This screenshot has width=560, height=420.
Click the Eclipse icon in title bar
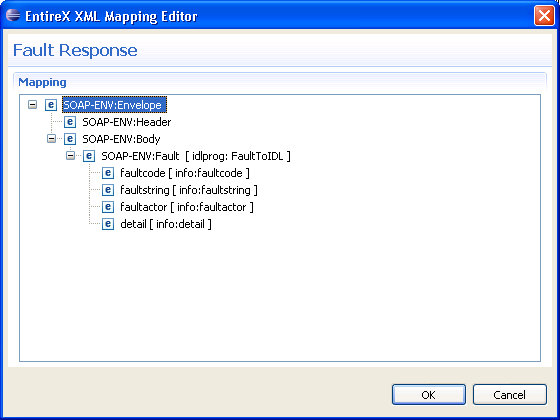13,15
